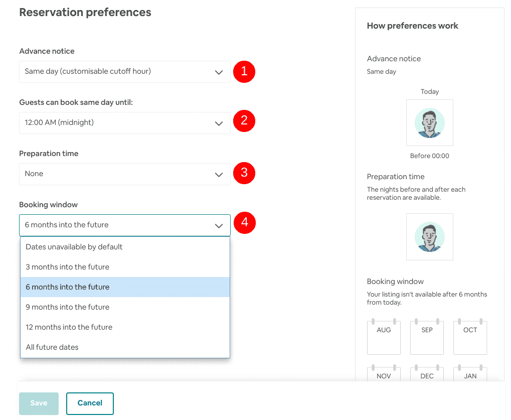Choose Dates unavailable by default
This screenshot has width=511, height=420.
click(74, 246)
